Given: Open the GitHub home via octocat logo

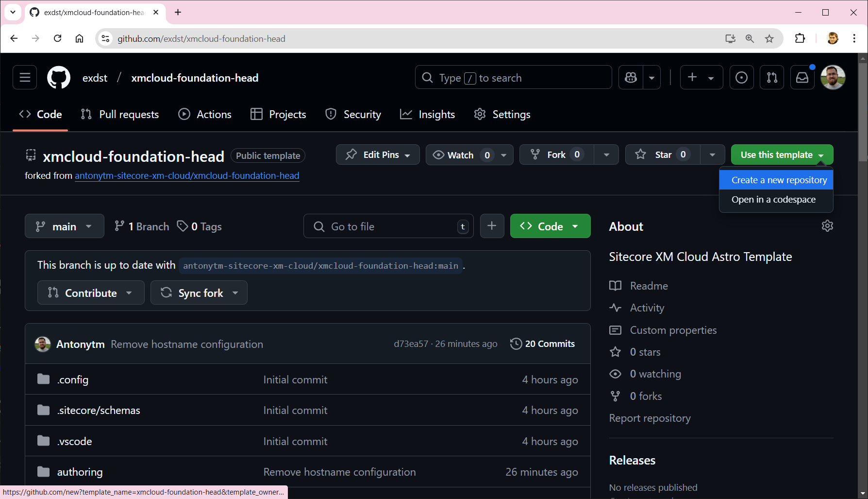Looking at the screenshot, I should (58, 77).
